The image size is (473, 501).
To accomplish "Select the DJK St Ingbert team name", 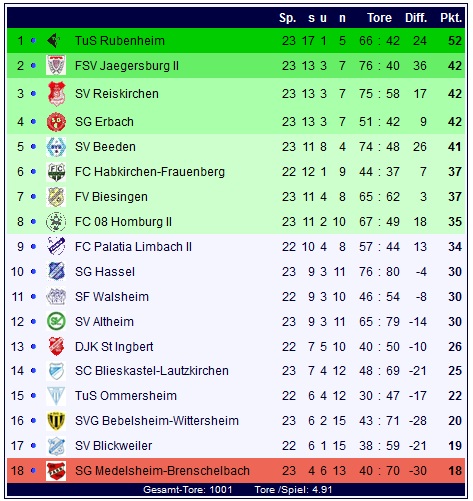I will (x=114, y=347).
